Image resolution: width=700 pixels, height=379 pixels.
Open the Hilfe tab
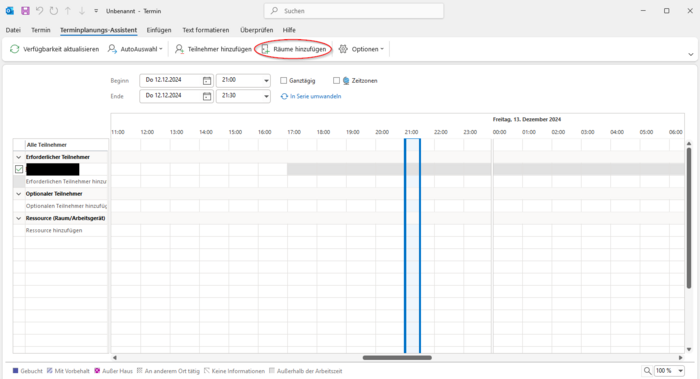tap(289, 30)
